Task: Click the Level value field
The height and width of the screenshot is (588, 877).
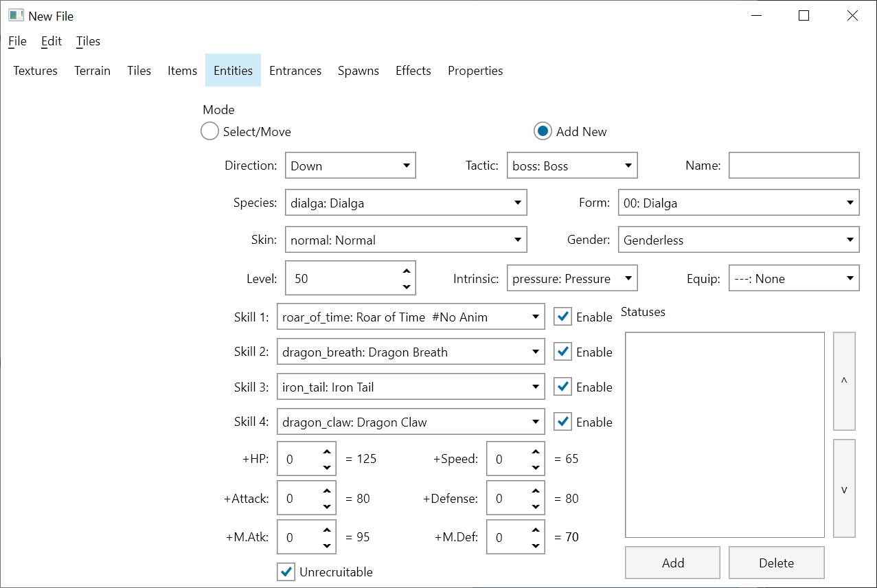Action: coord(342,279)
